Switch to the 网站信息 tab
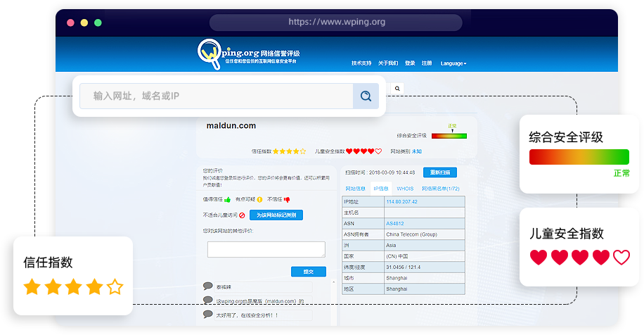Screen dimensions: 644x335 click(x=355, y=189)
